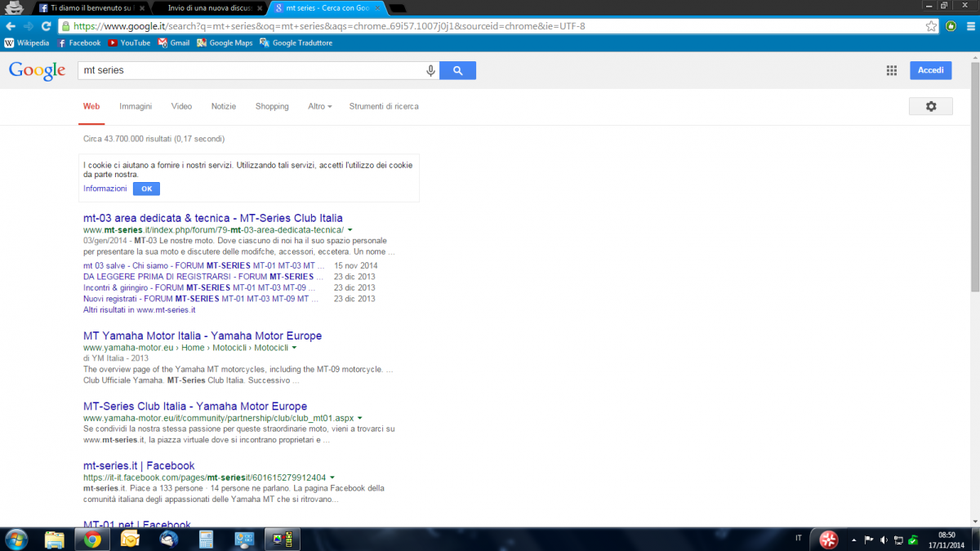Open 'Nuovi registrati' sublink
This screenshot has width=980, height=551.
coord(200,299)
